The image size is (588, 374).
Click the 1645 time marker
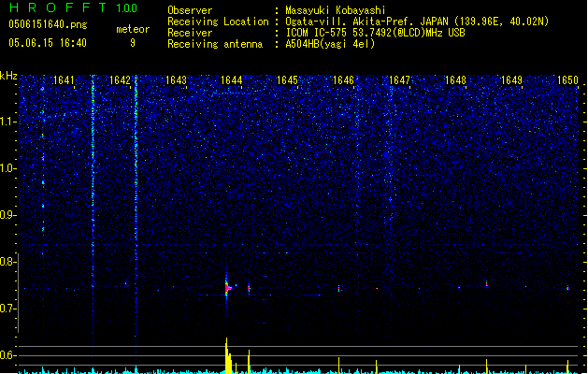tap(287, 80)
